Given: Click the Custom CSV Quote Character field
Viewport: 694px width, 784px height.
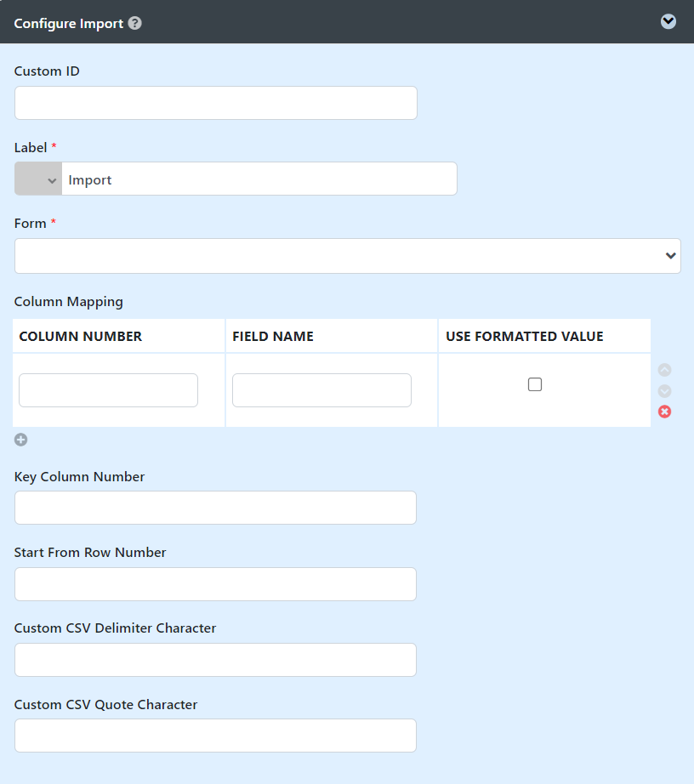Looking at the screenshot, I should click(x=215, y=736).
